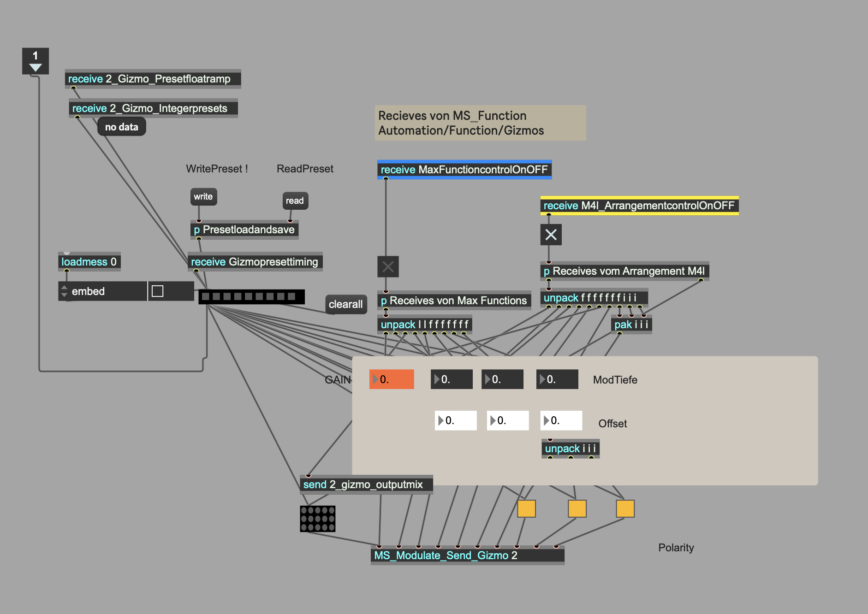Click the ModTiefe label
Screen dimensions: 868x614
click(x=615, y=380)
